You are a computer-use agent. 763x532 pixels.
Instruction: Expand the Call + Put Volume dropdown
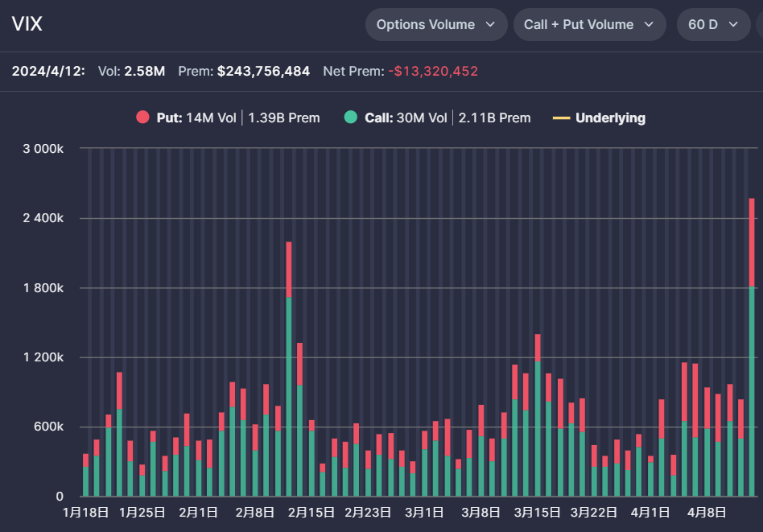[589, 25]
